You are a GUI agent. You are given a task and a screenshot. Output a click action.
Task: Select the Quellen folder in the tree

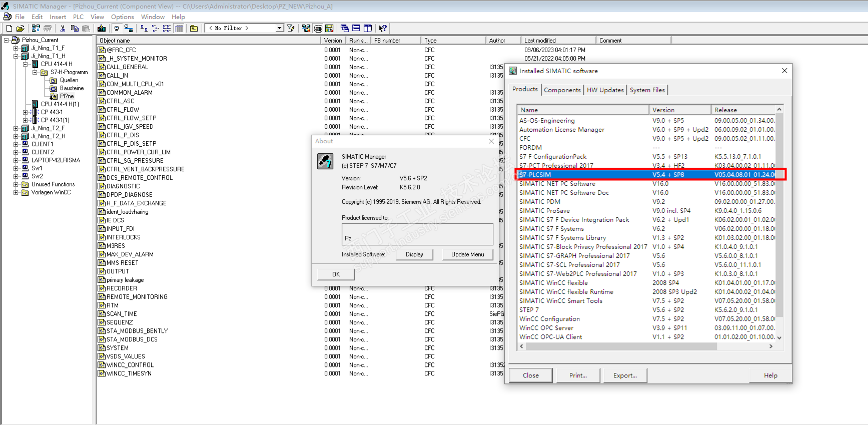(x=69, y=80)
